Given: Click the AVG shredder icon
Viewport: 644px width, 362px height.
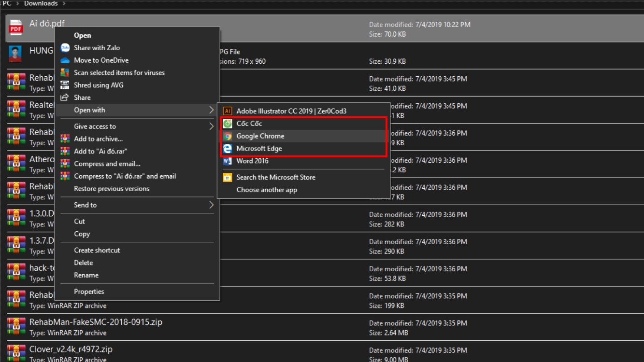Looking at the screenshot, I should point(65,85).
